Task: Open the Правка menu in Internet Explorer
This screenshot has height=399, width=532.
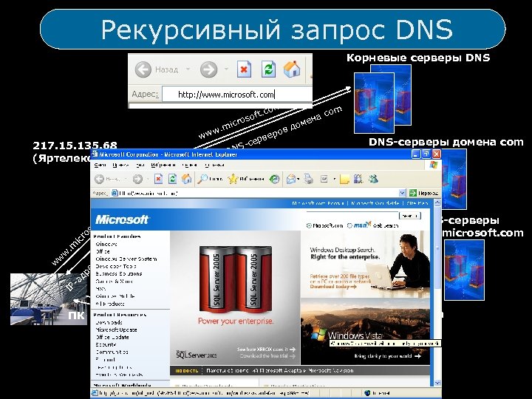Action: [120, 165]
